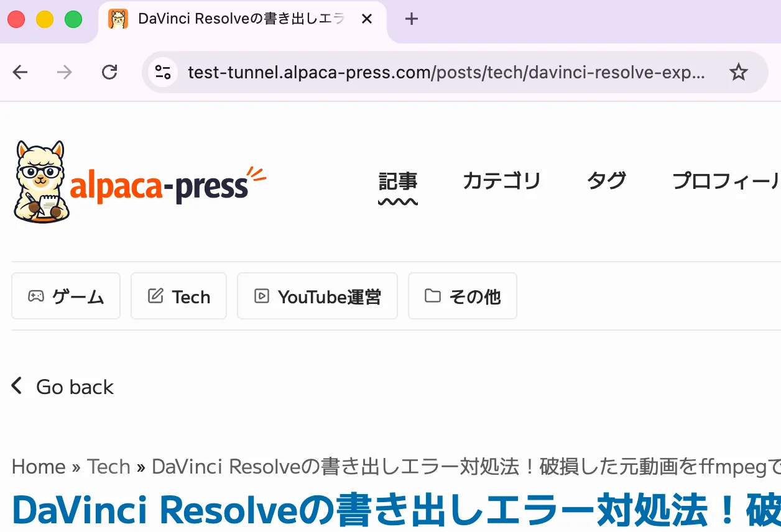Click the alpaca favicon on the tab
The width and height of the screenshot is (781, 532).
point(118,19)
